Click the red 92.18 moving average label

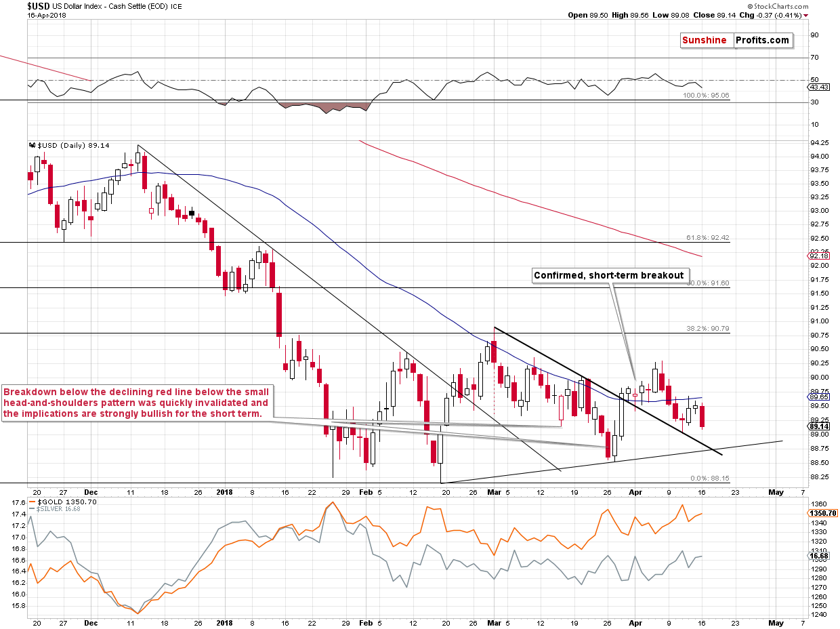click(819, 256)
